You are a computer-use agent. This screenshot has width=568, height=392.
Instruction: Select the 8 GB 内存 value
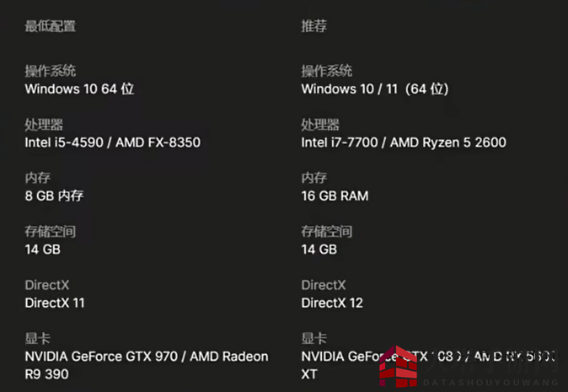coord(54,196)
